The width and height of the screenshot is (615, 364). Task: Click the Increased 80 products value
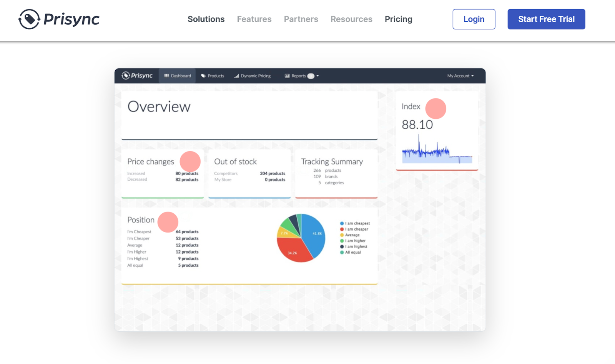tap(187, 173)
